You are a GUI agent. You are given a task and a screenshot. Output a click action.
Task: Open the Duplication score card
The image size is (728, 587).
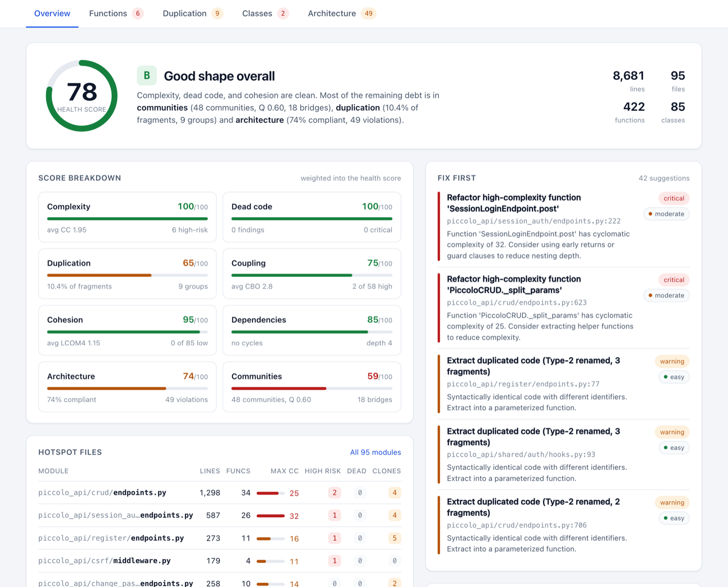(x=127, y=274)
